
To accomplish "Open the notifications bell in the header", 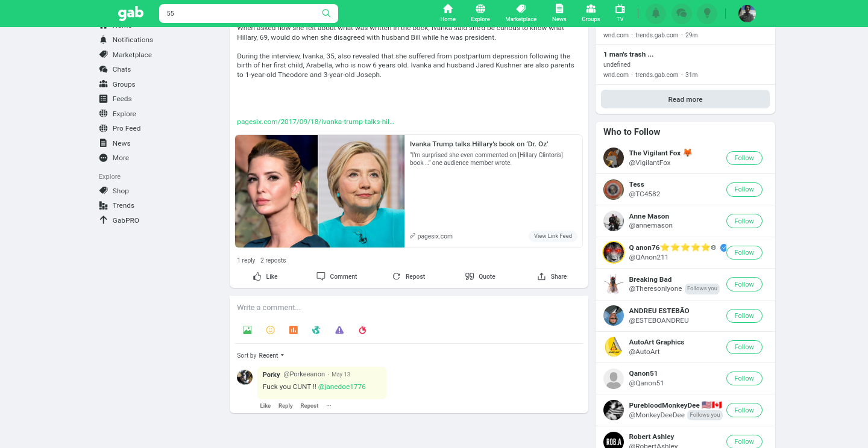I will click(656, 13).
